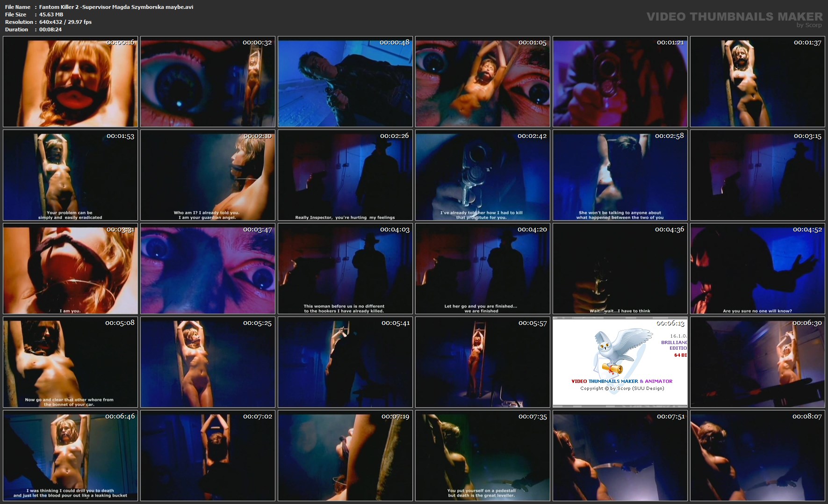Select the thumbnail timestamped 00:00:32
The width and height of the screenshot is (828, 504).
pyautogui.click(x=208, y=82)
